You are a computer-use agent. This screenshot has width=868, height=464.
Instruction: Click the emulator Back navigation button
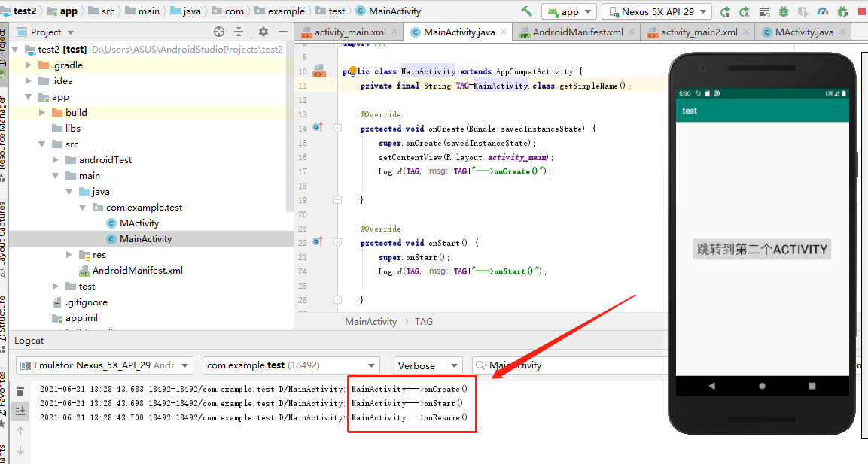pyautogui.click(x=712, y=386)
